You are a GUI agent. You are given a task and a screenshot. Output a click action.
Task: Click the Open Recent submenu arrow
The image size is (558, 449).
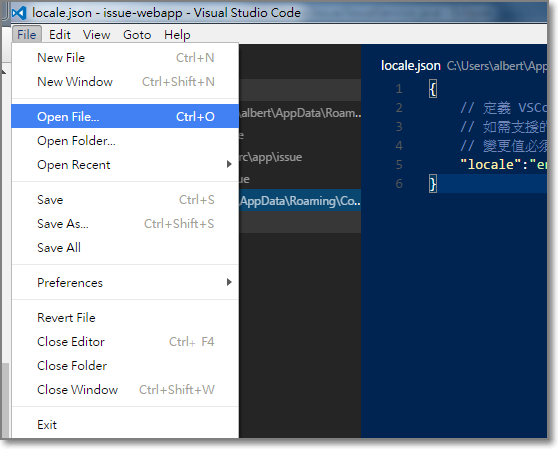click(229, 164)
